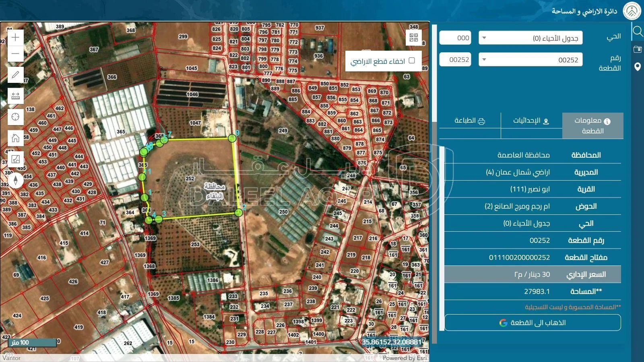
Task: Click the parcel code field 00252
Action: pos(455,60)
